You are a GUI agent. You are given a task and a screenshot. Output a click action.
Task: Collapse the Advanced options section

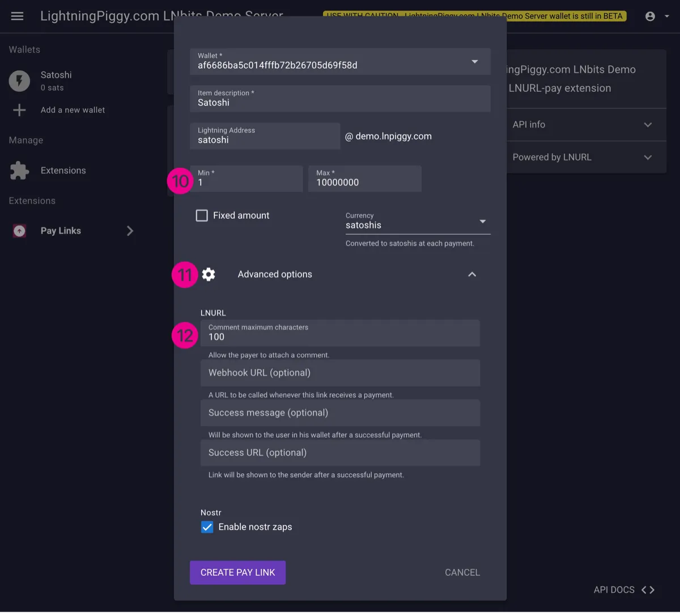(x=471, y=274)
